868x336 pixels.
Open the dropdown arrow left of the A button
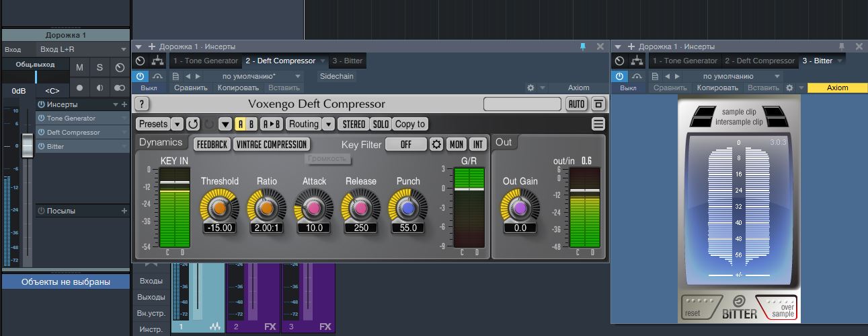pyautogui.click(x=225, y=124)
